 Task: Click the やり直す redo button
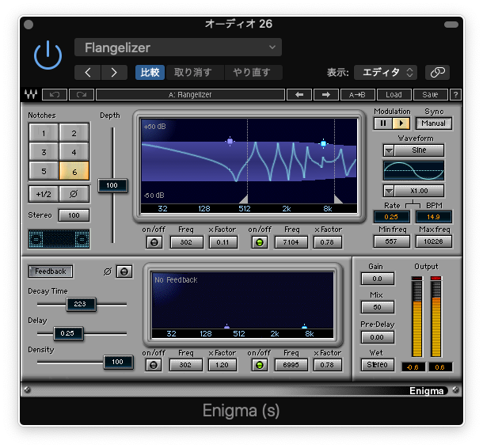252,72
